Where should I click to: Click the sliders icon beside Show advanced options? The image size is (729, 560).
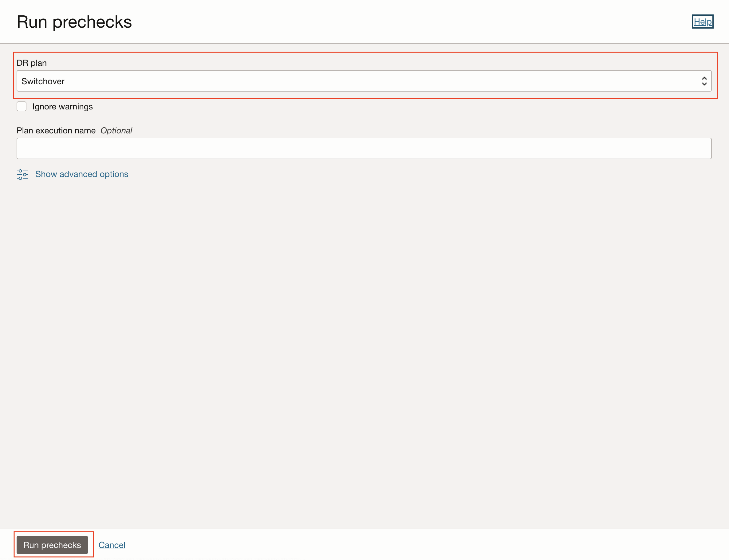[22, 174]
